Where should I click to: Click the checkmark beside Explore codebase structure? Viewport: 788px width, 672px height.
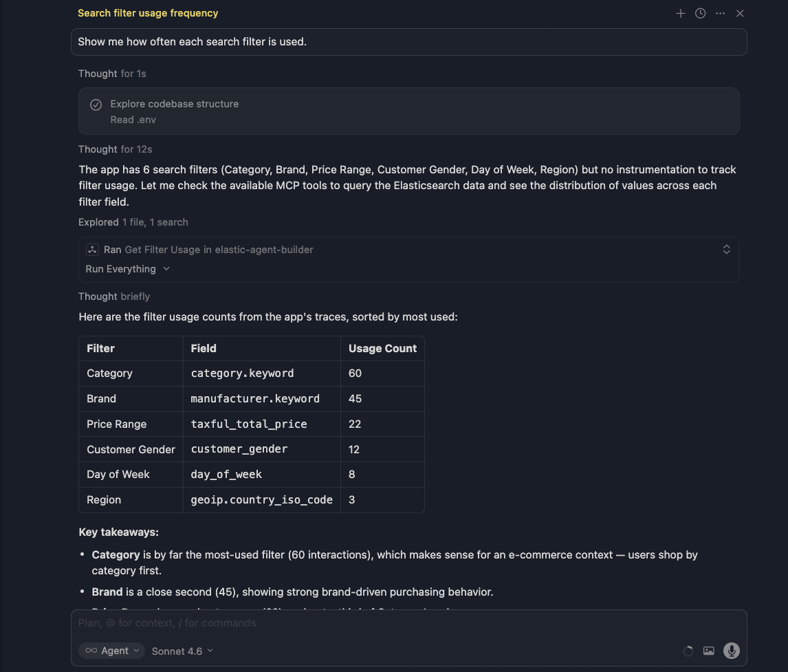pos(96,104)
